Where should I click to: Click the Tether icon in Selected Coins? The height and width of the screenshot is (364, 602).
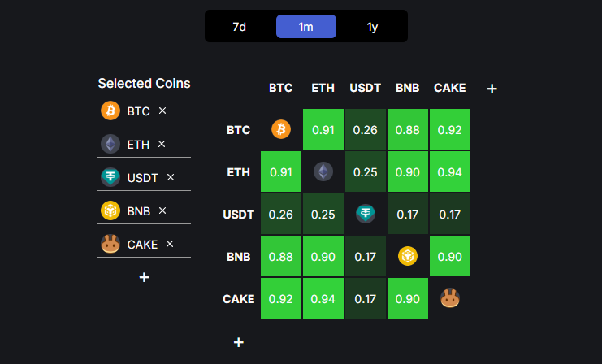click(110, 177)
